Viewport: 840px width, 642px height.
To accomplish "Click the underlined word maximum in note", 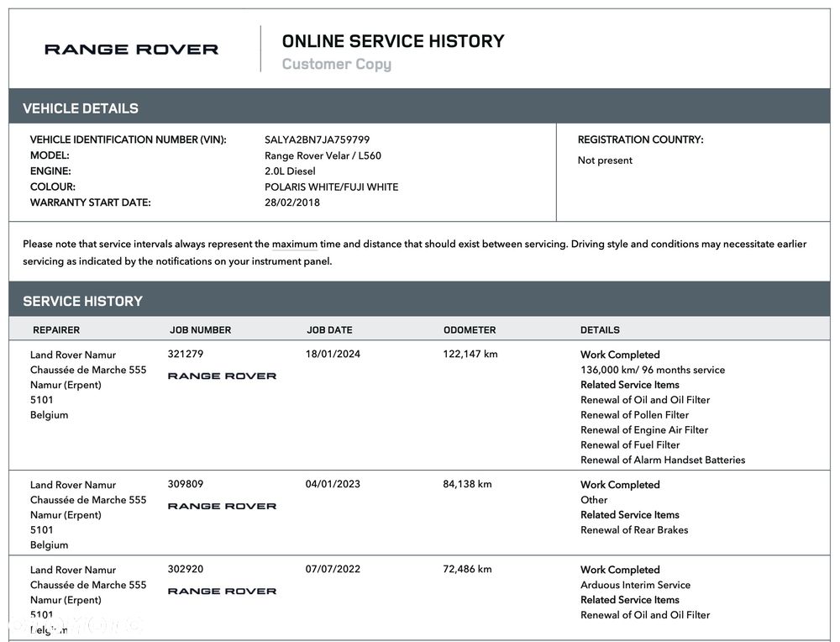I will (x=295, y=245).
